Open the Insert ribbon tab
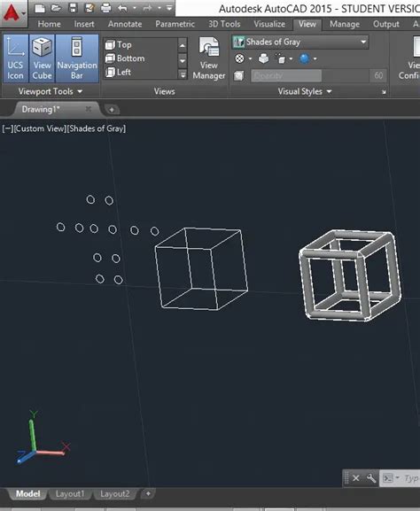Screen dimensions: 420x511 coord(84,24)
